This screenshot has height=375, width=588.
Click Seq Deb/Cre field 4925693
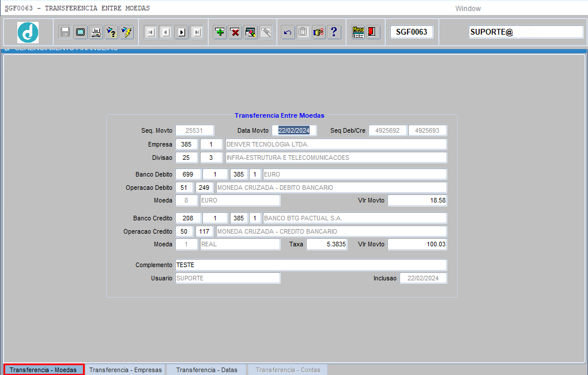click(427, 130)
